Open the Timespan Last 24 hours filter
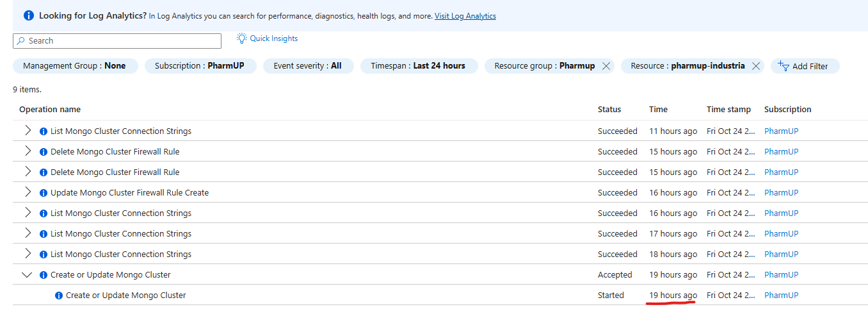This screenshot has width=868, height=325. pos(418,66)
